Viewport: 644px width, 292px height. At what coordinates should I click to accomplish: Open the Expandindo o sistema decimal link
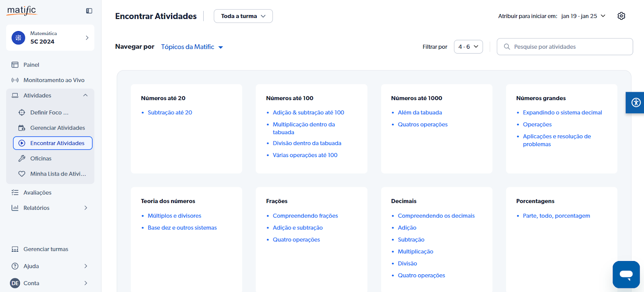point(562,113)
